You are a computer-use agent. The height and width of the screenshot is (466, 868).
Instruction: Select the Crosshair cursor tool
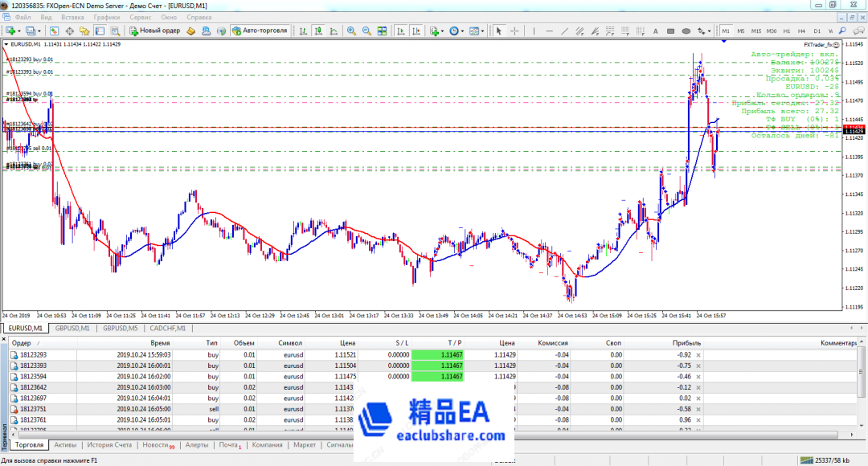pos(514,31)
